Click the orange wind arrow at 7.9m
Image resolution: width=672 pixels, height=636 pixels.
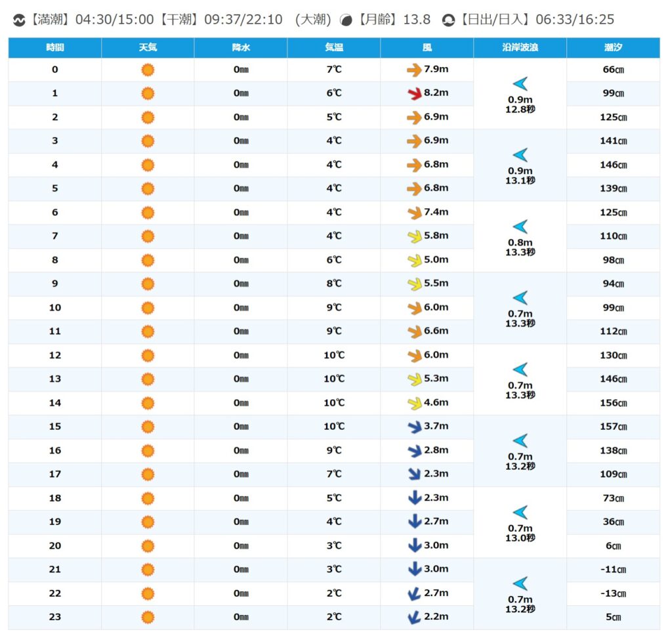coord(414,70)
